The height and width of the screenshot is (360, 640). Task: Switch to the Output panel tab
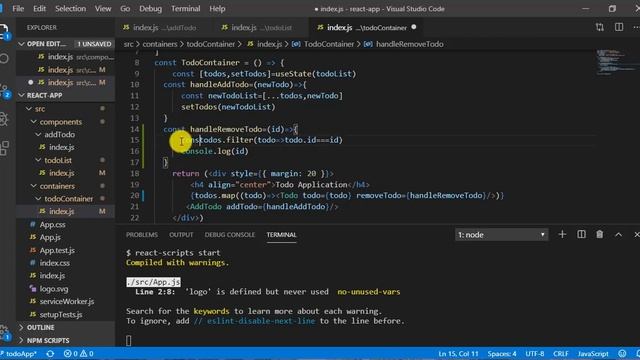pos(181,235)
